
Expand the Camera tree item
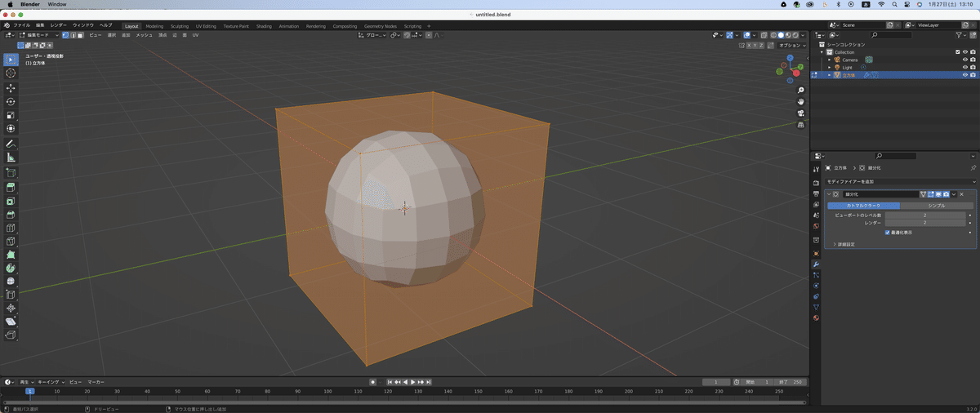829,60
